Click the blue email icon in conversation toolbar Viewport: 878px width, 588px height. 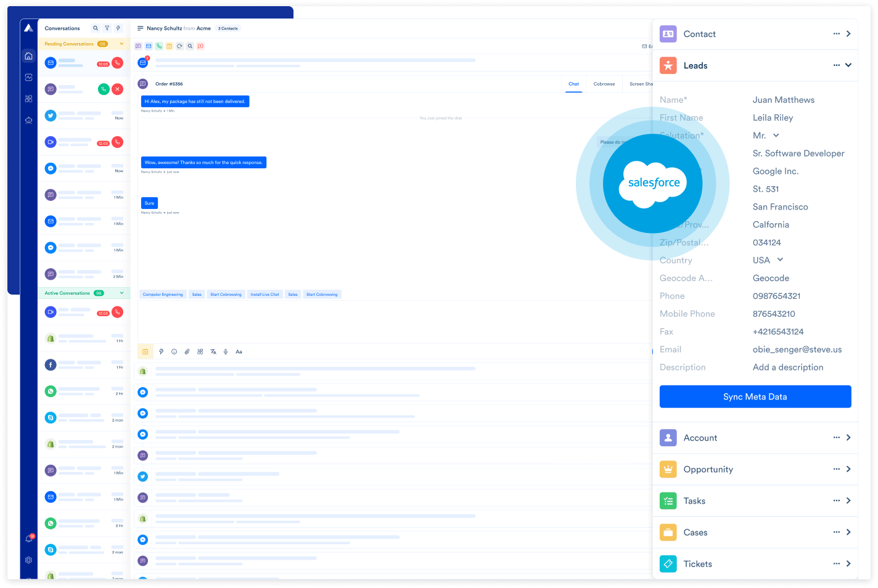149,46
